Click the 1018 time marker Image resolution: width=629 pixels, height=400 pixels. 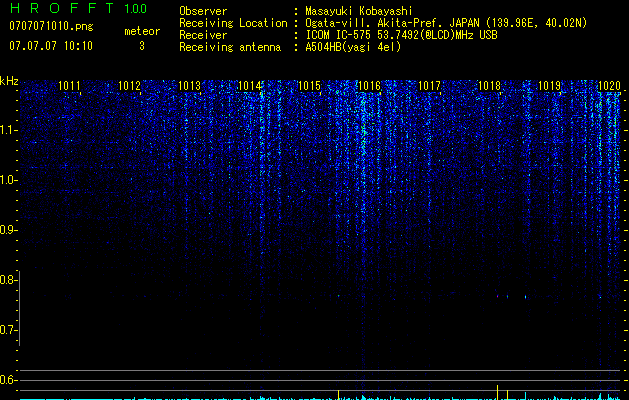point(490,86)
